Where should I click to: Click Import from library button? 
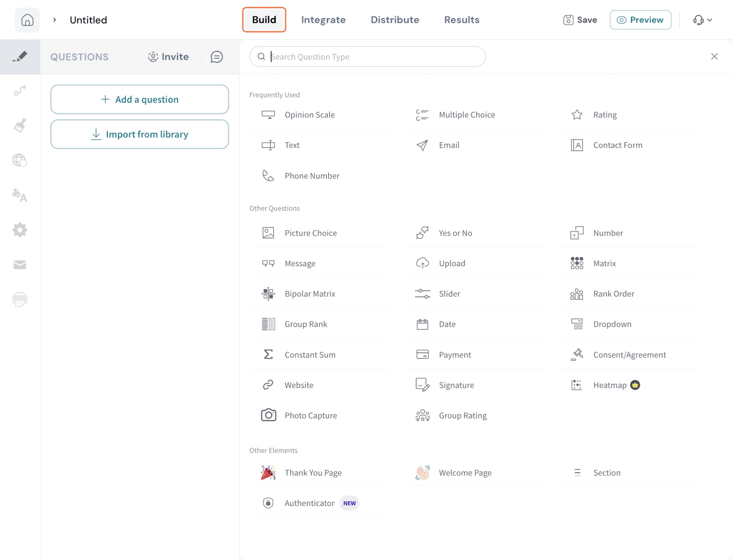[140, 135]
